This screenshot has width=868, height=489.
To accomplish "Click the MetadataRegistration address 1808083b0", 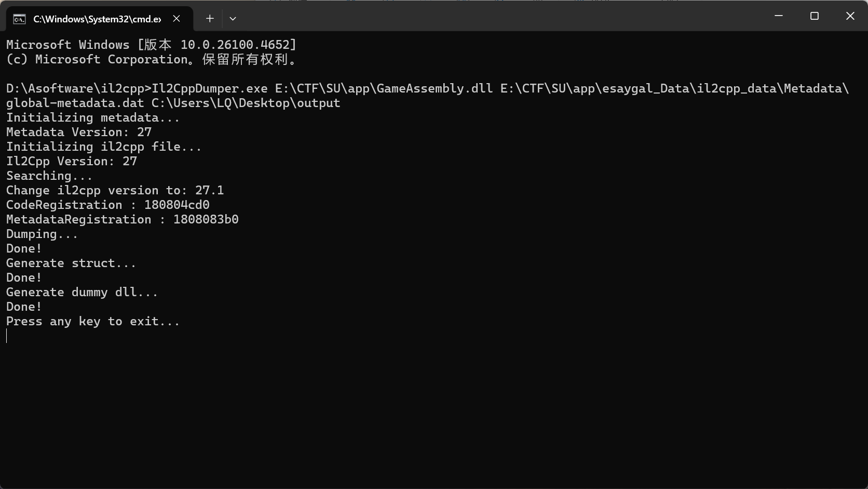I will point(206,220).
